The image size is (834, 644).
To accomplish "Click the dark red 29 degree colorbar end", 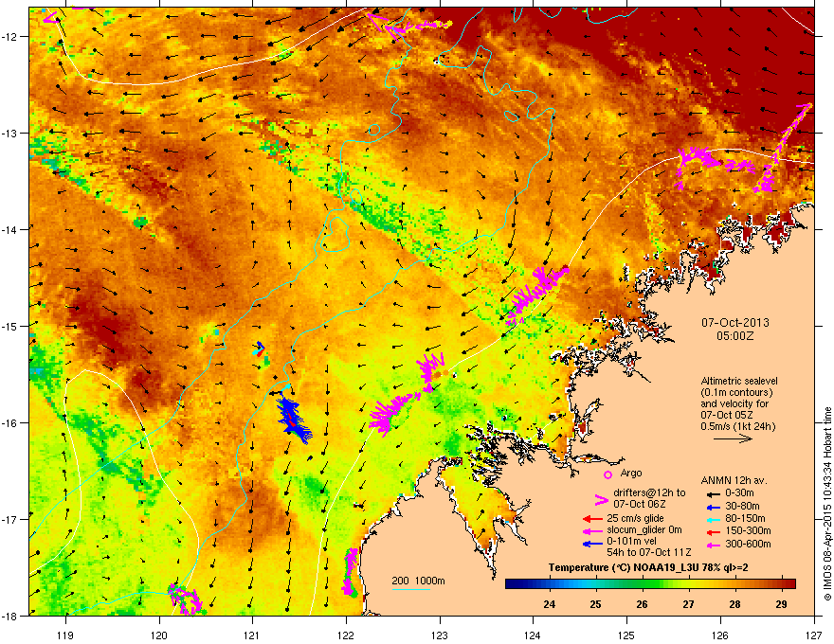I will point(789,583).
